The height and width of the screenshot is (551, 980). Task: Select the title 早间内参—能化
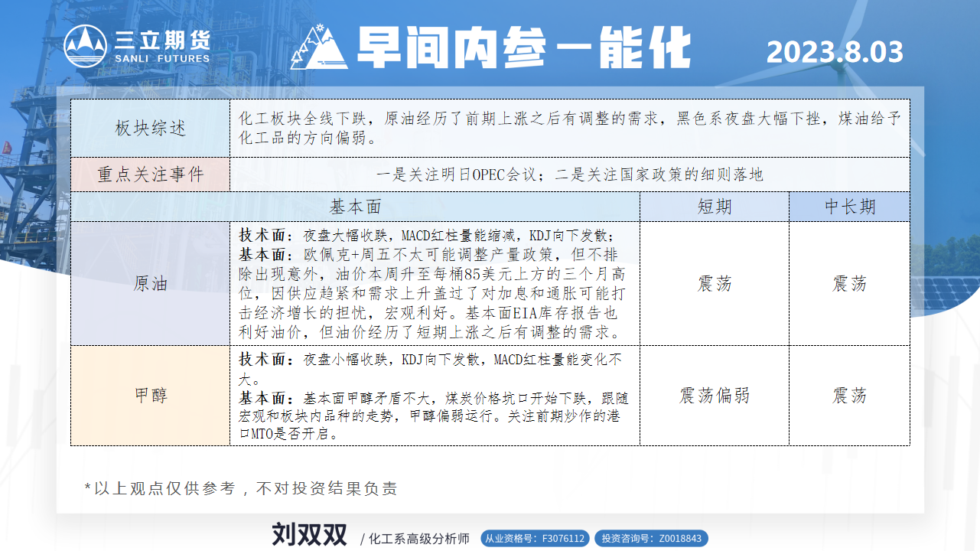tap(523, 49)
